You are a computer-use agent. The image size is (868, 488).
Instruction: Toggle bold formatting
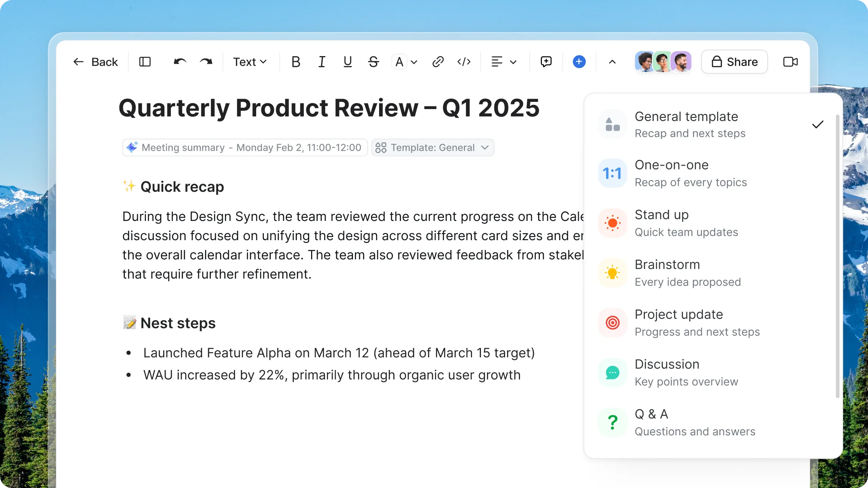[x=296, y=62]
